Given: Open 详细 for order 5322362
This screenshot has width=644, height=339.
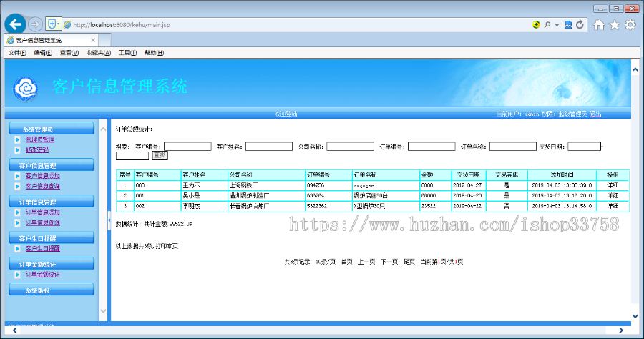Looking at the screenshot, I should tap(613, 206).
